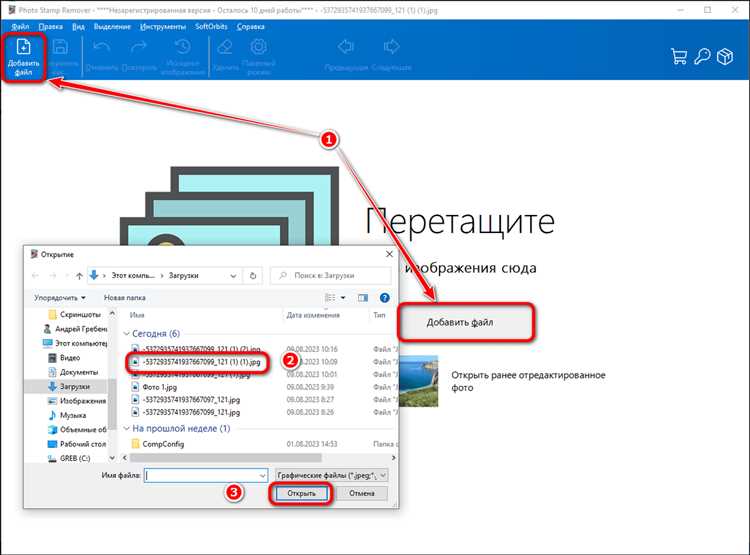Expand the address bar path dropdown

pyautogui.click(x=233, y=276)
